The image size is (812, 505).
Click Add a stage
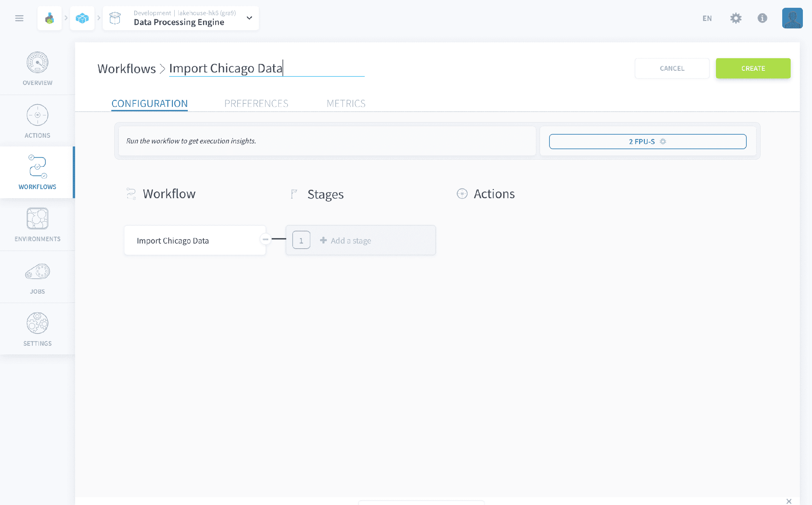tap(361, 240)
